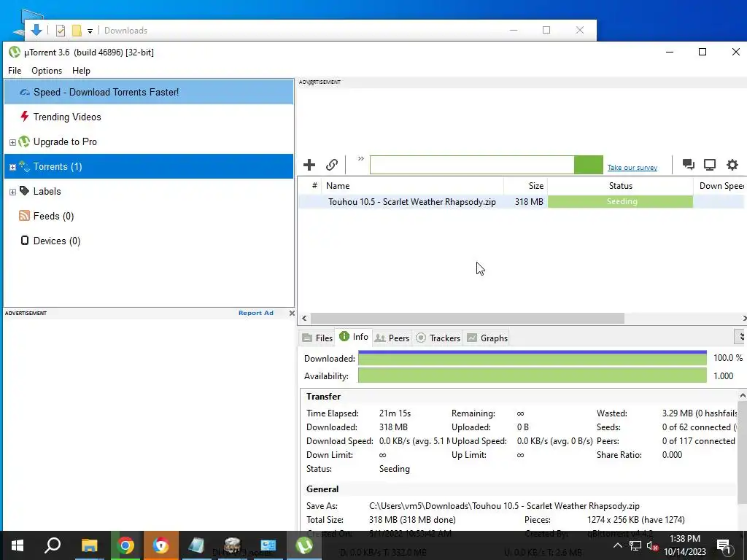
Task: Open the Windows Start menu
Action: [x=18, y=545]
